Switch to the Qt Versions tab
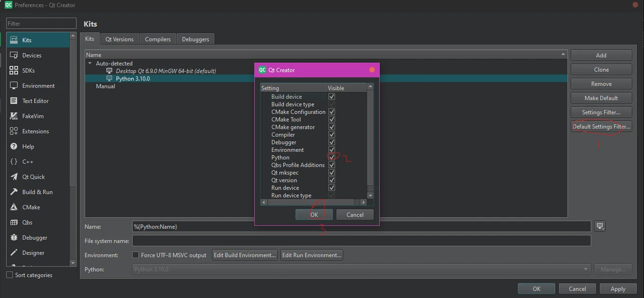 pyautogui.click(x=120, y=39)
